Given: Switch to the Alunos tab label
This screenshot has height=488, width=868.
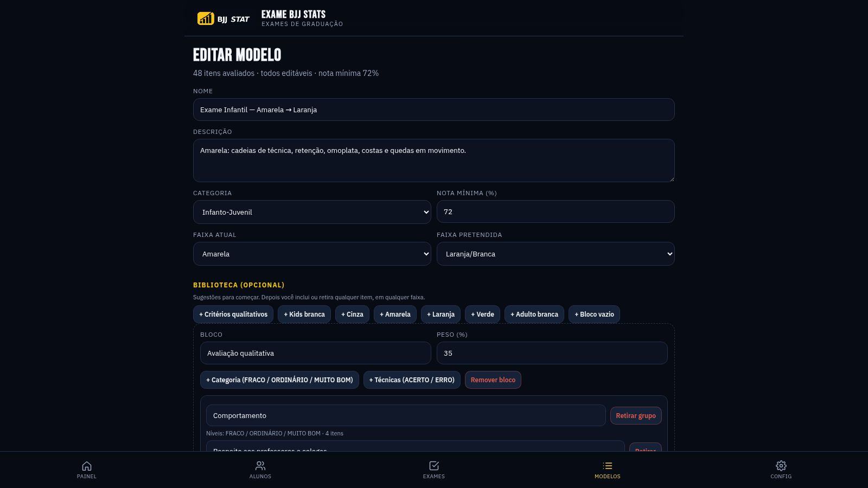Looking at the screenshot, I should tap(260, 477).
